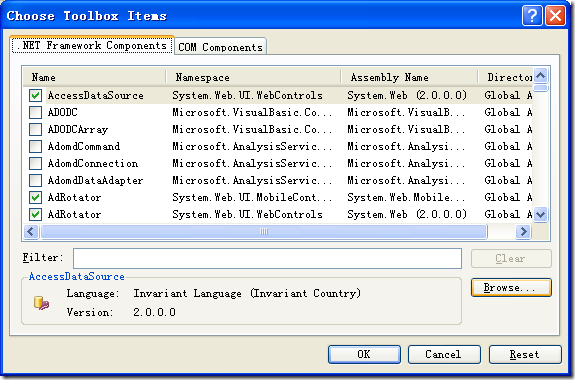Enable the ADODCArray checkbox
The height and width of the screenshot is (380, 575).
[36, 129]
